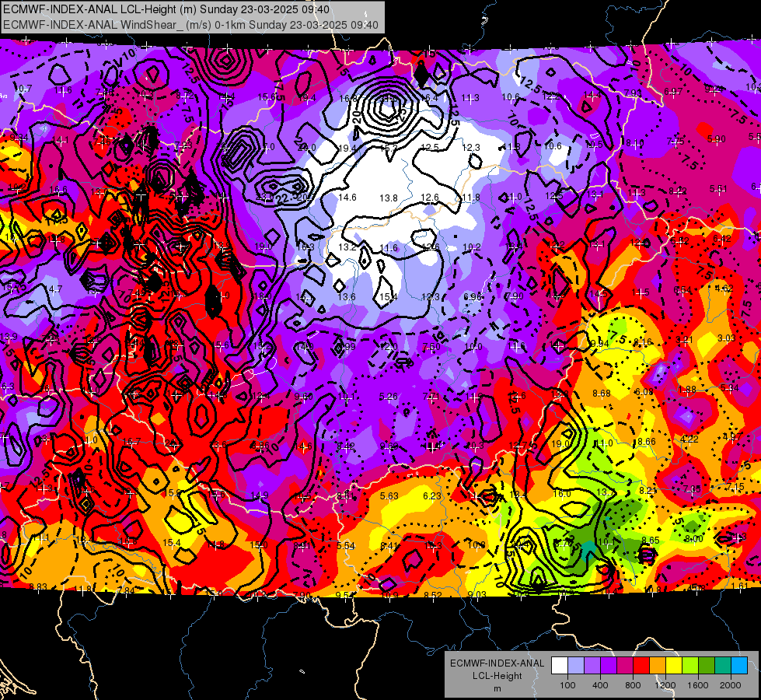Select the grid value '4.7'
This screenshot has height=700, width=761.
coord(55,289)
